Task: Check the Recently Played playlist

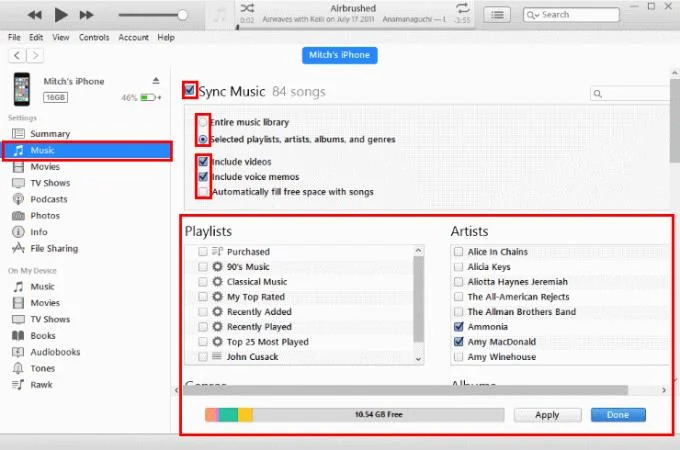Action: click(203, 326)
